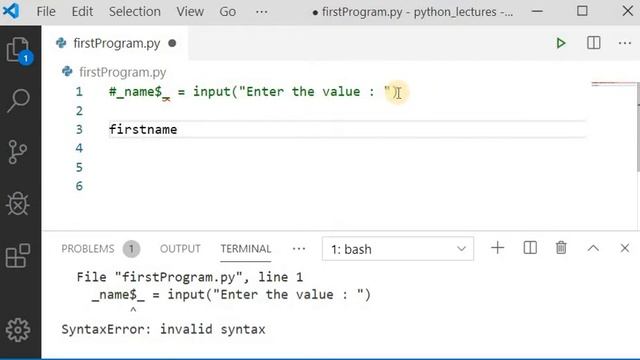Click File "firstProgram.py", line 1 in terminal
The width and height of the screenshot is (640, 360).
click(190, 277)
